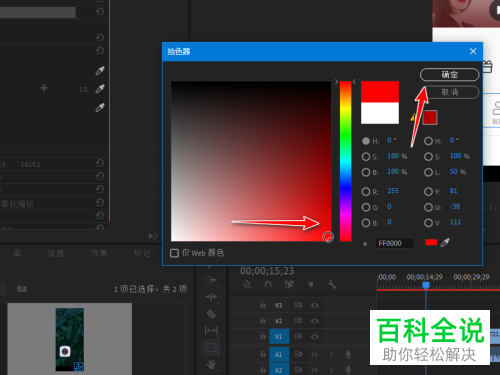Click the dark red web-safe swatch
500x375 pixels.
point(430,118)
